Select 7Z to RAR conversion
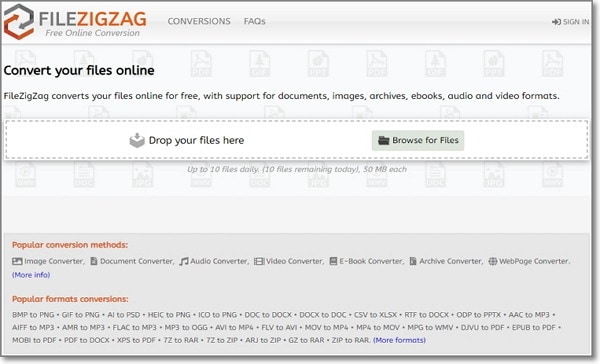 (181, 340)
